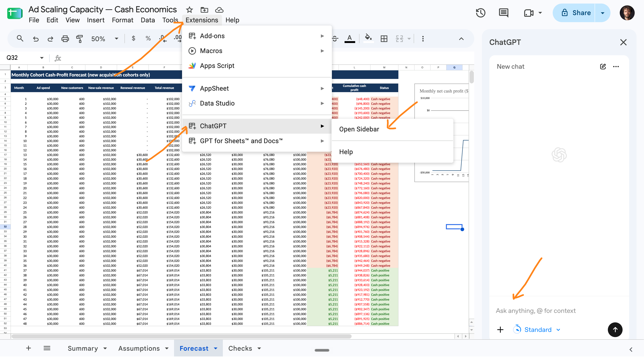Star this spreadsheet

point(190,10)
